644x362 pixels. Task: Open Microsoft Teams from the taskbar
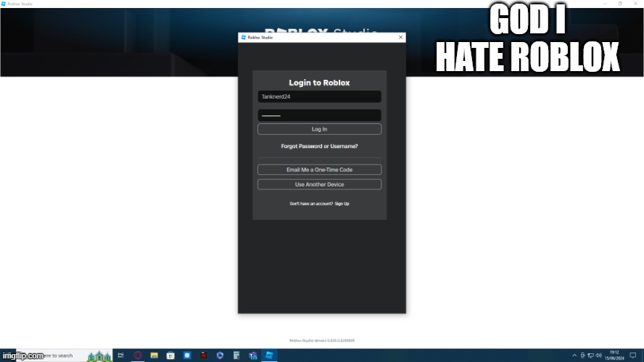252,355
